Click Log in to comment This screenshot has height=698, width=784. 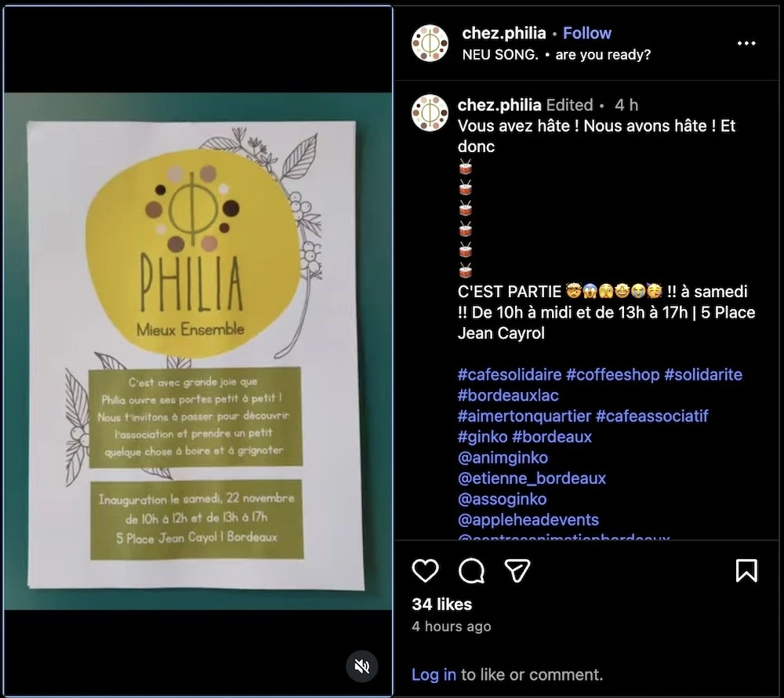coord(434,674)
